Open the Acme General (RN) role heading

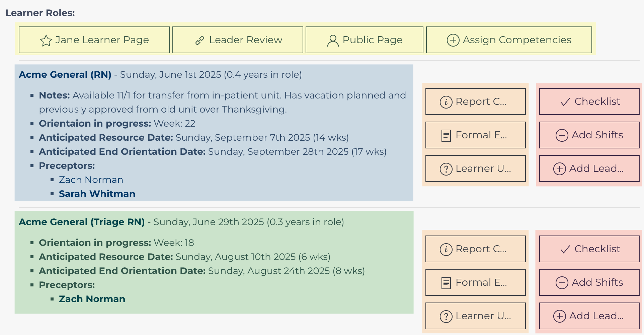pyautogui.click(x=65, y=75)
